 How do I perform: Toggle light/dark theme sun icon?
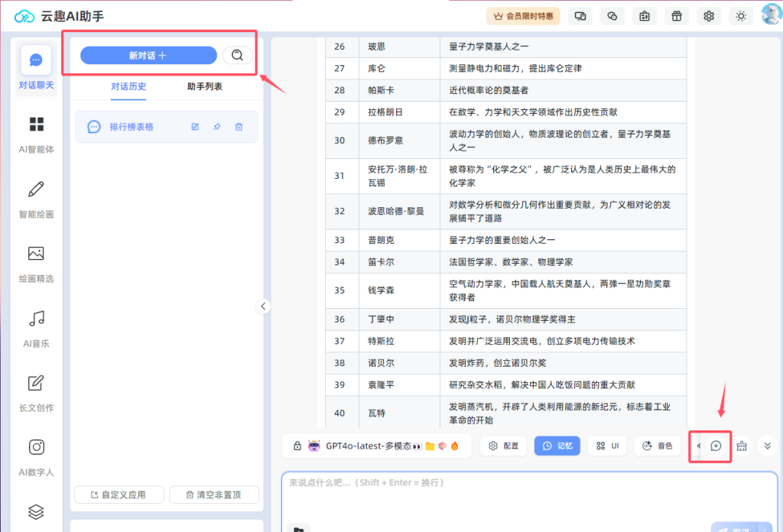[x=741, y=16]
